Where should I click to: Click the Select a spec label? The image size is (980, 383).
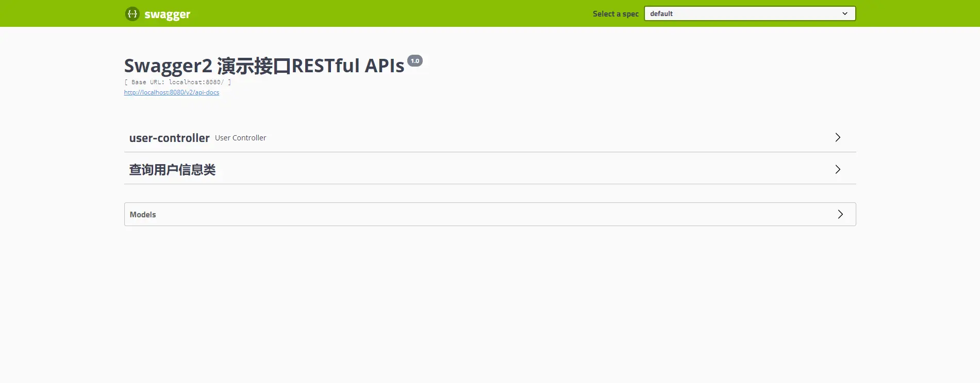click(x=616, y=14)
